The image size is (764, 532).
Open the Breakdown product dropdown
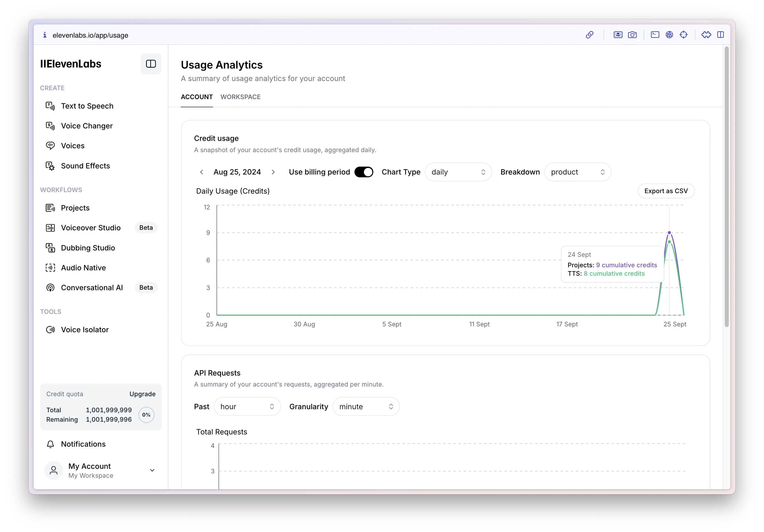577,172
